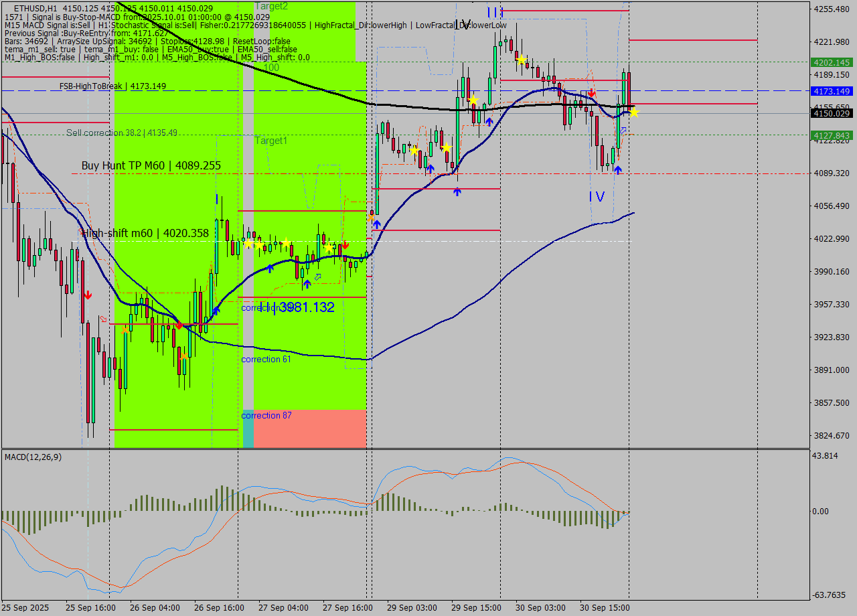Click the blue wave IV label under recent low
The width and height of the screenshot is (857, 616).
(597, 196)
